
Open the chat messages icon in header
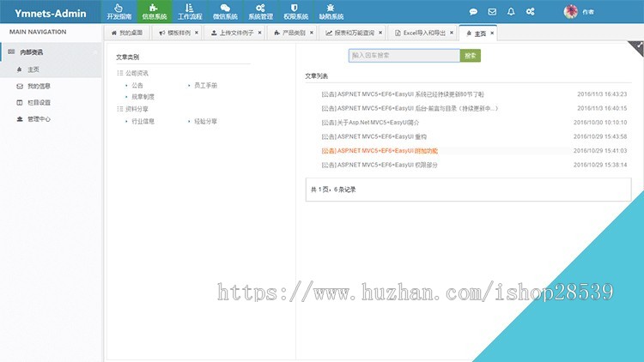click(473, 11)
